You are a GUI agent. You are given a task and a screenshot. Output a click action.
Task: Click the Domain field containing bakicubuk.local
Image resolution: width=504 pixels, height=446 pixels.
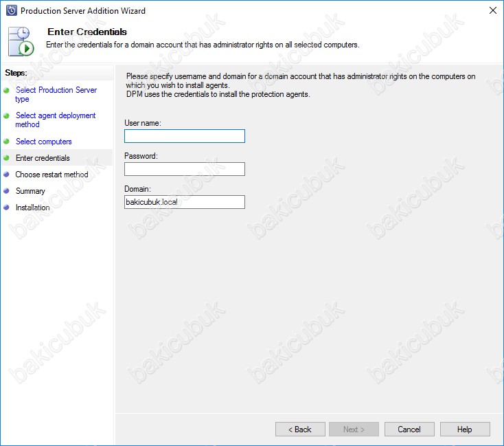click(185, 202)
